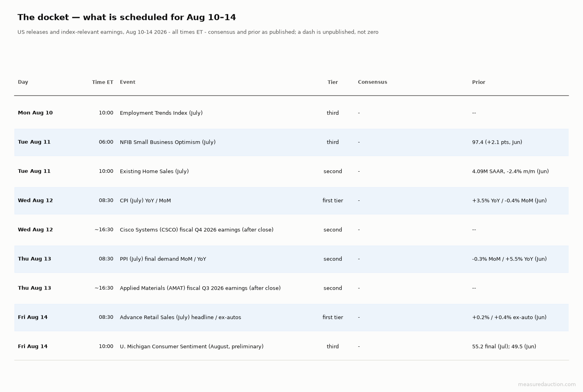Select 'NFIB Small Business Optimism (July)' event

click(x=167, y=142)
